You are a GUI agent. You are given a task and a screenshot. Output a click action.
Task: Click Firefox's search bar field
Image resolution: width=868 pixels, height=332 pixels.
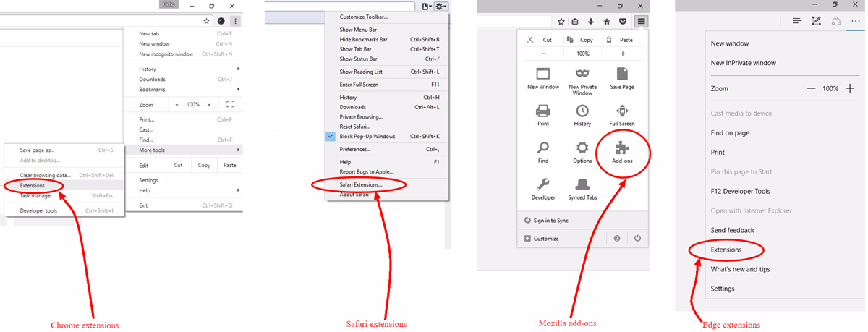(514, 21)
